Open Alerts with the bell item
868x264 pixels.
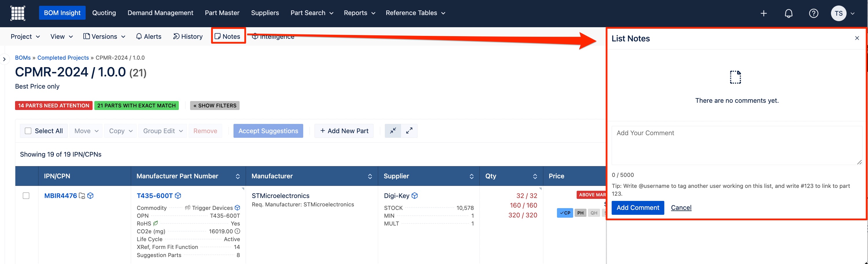[149, 36]
